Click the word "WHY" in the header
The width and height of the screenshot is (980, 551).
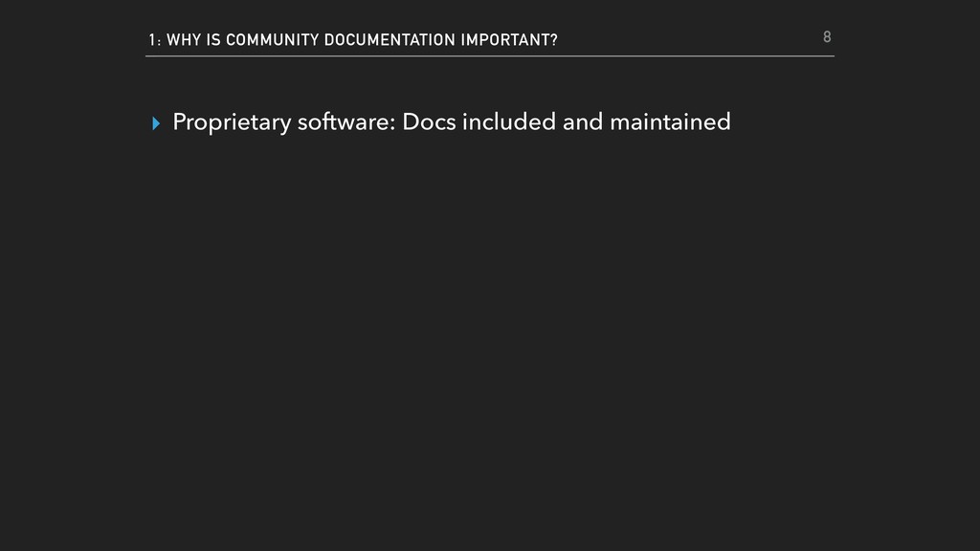click(183, 39)
